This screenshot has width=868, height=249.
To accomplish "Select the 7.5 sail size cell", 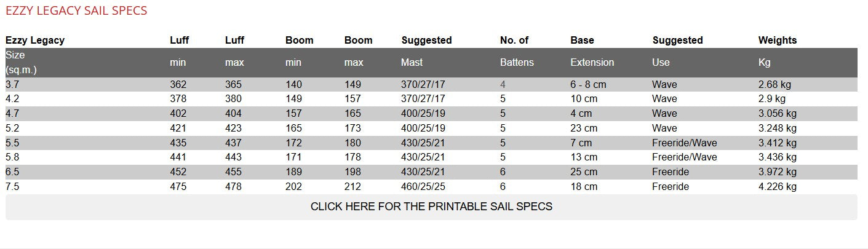I will point(12,187).
